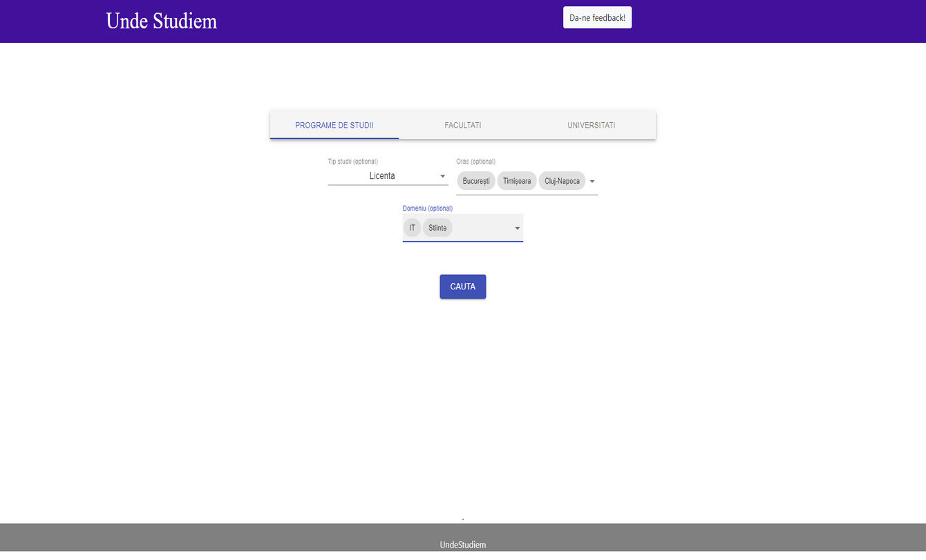This screenshot has height=560, width=926.
Task: Switch to the Facultati tab
Action: point(462,126)
